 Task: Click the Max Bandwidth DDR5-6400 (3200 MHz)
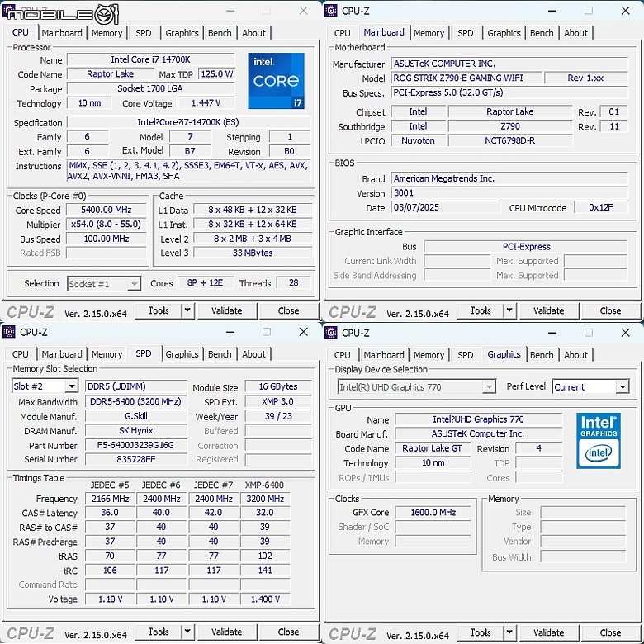(x=135, y=401)
